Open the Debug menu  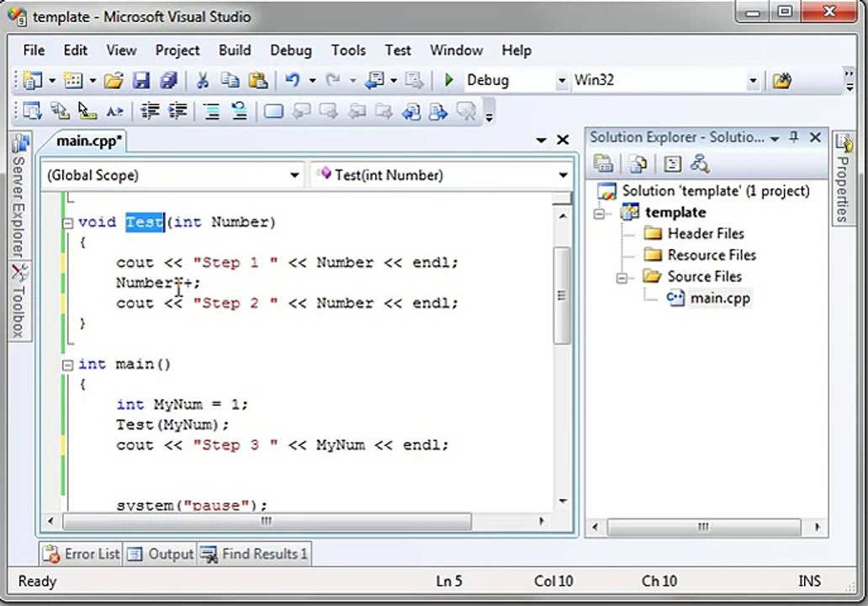[291, 50]
